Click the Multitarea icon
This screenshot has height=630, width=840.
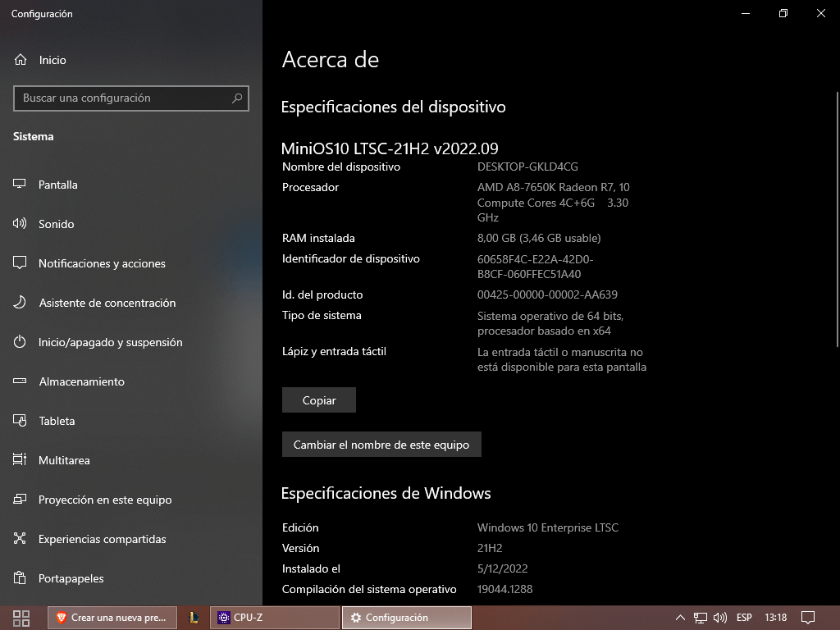pos(20,459)
